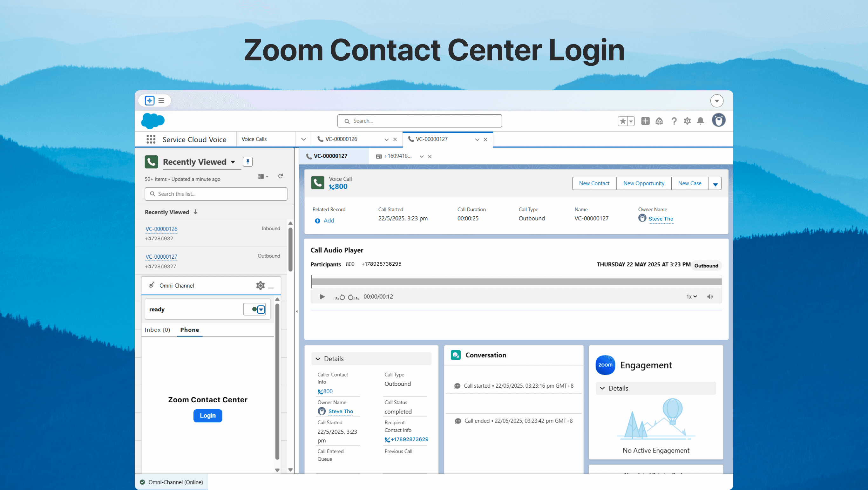The image size is (868, 490).
Task: Rewind the recording 15 seconds
Action: [x=339, y=297]
